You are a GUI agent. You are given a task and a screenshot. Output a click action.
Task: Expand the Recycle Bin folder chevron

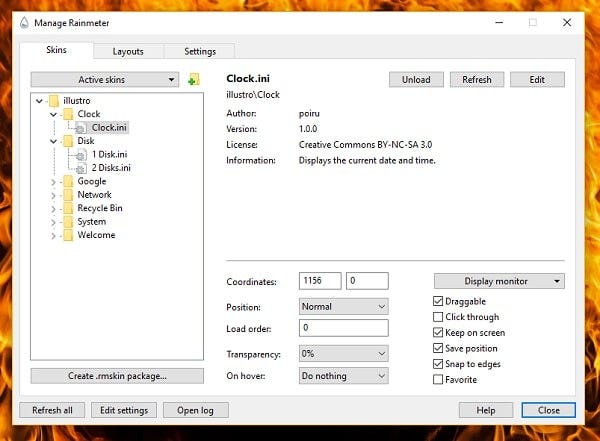click(x=53, y=209)
